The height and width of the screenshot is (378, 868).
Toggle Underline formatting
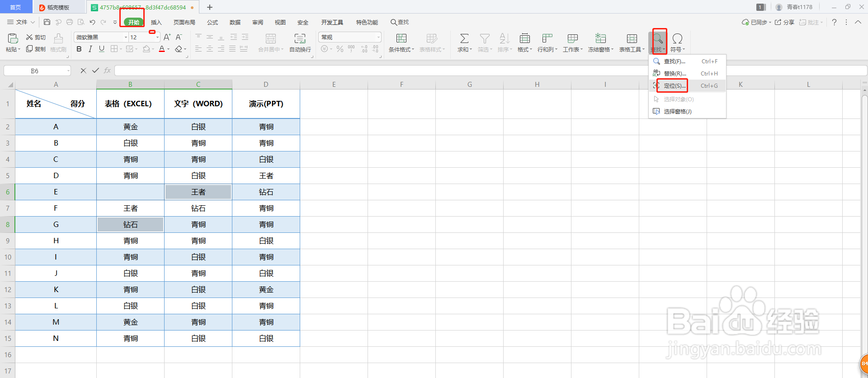(101, 49)
